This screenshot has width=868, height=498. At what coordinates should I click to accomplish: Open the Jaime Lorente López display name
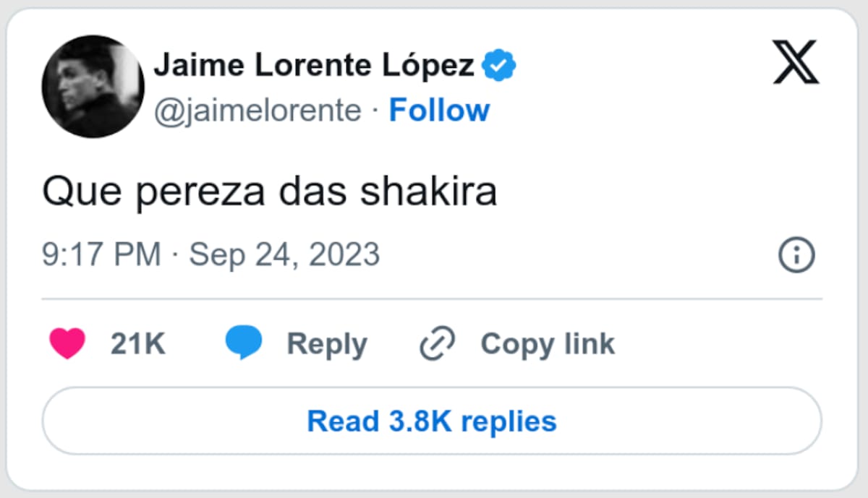[x=315, y=66]
